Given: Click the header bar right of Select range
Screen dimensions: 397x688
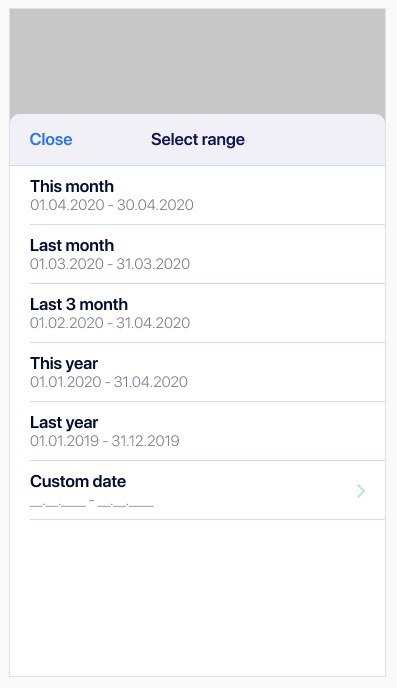Looking at the screenshot, I should pos(315,140).
